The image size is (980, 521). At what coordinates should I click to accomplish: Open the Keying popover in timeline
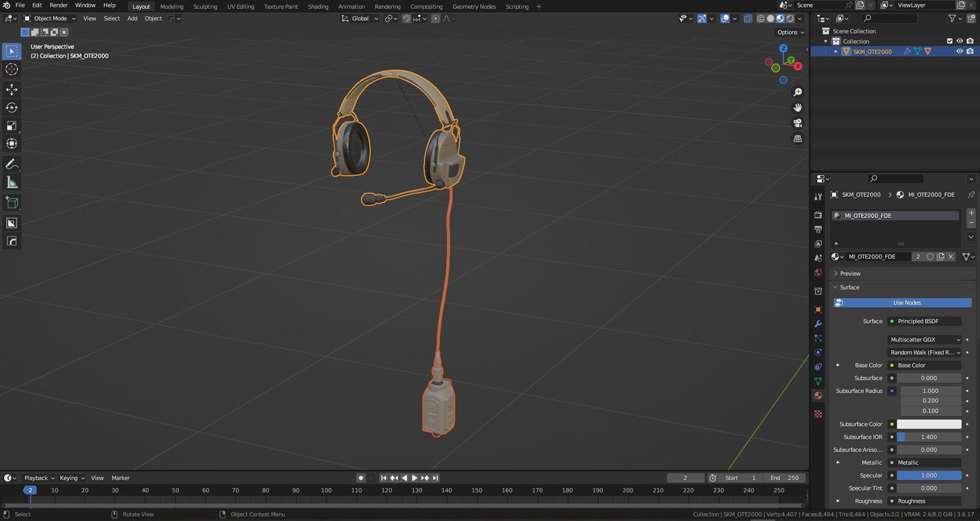pyautogui.click(x=72, y=478)
